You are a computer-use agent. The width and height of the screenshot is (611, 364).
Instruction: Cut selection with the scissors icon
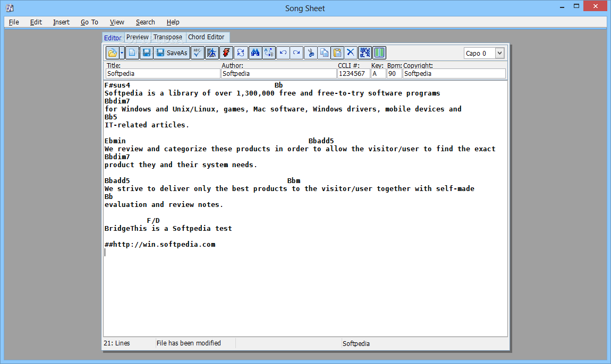click(311, 53)
